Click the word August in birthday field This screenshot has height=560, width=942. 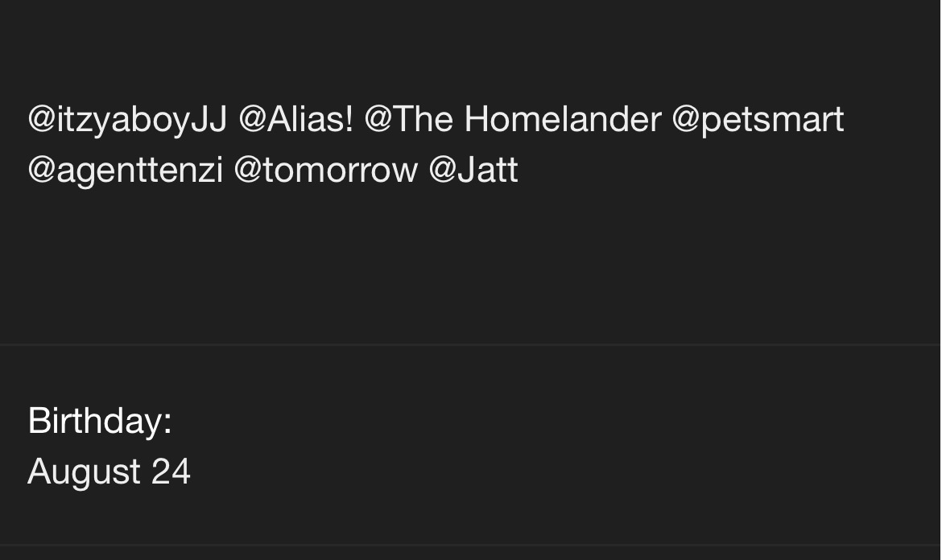tap(84, 473)
